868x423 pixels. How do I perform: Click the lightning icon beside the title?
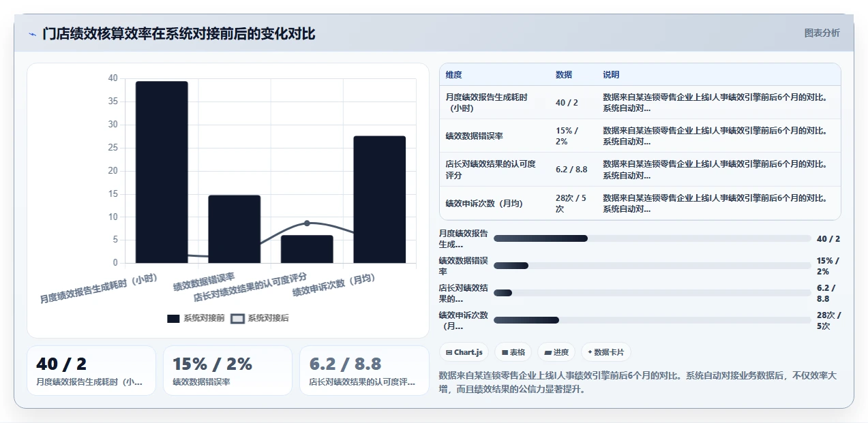33,34
